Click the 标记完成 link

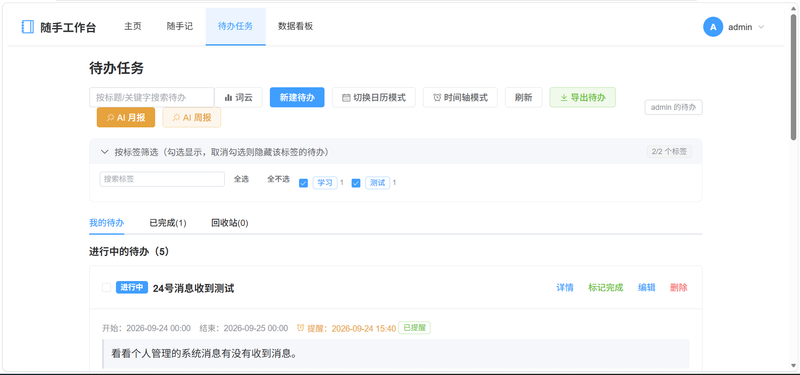(x=606, y=288)
